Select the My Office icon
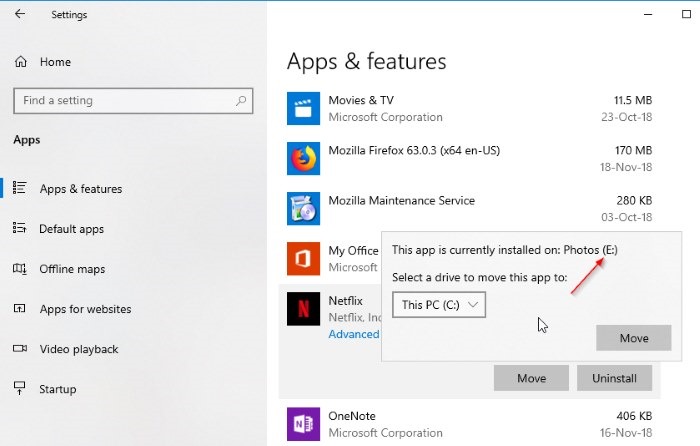The height and width of the screenshot is (446, 700). [x=304, y=258]
